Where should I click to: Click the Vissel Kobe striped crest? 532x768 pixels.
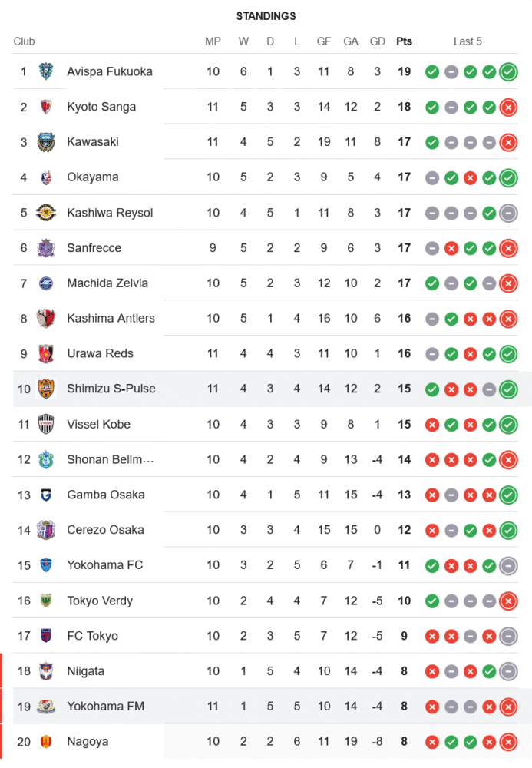[46, 425]
